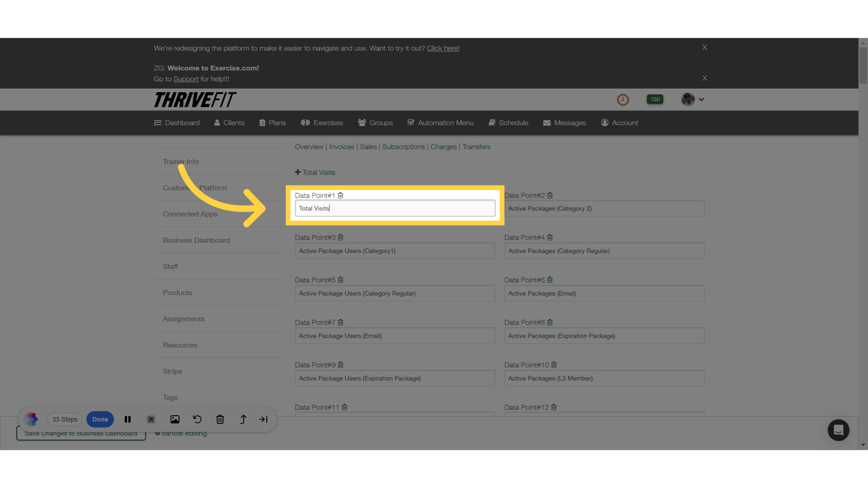Click the ThriveFit logo
868x488 pixels.
coord(195,100)
